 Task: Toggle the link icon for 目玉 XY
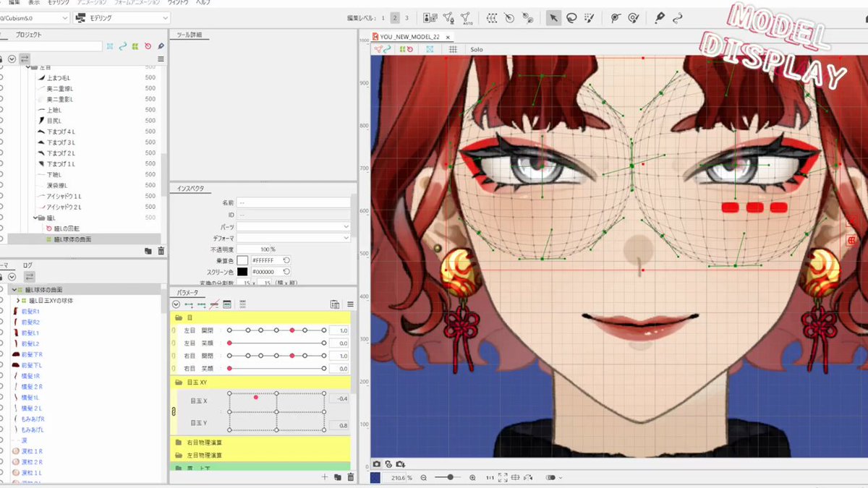(173, 411)
